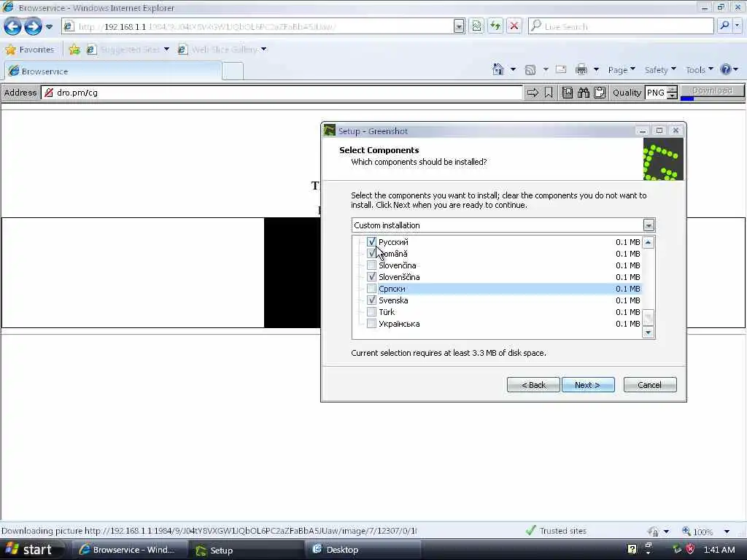Check the Slovenčina language checkbox
The image size is (747, 560).
(371, 265)
